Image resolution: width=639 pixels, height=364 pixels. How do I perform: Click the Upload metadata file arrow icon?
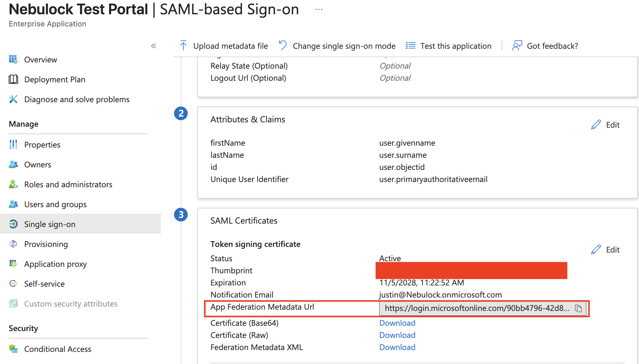pyautogui.click(x=183, y=46)
